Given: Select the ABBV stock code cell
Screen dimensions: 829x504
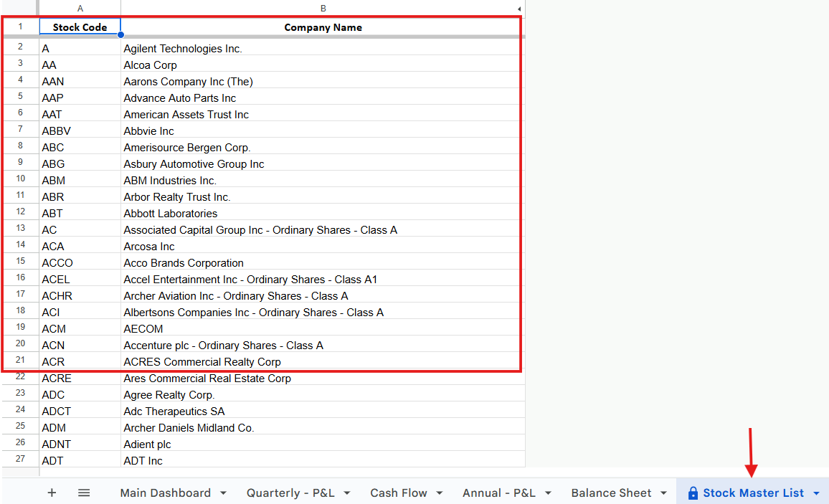Looking at the screenshot, I should (80, 130).
